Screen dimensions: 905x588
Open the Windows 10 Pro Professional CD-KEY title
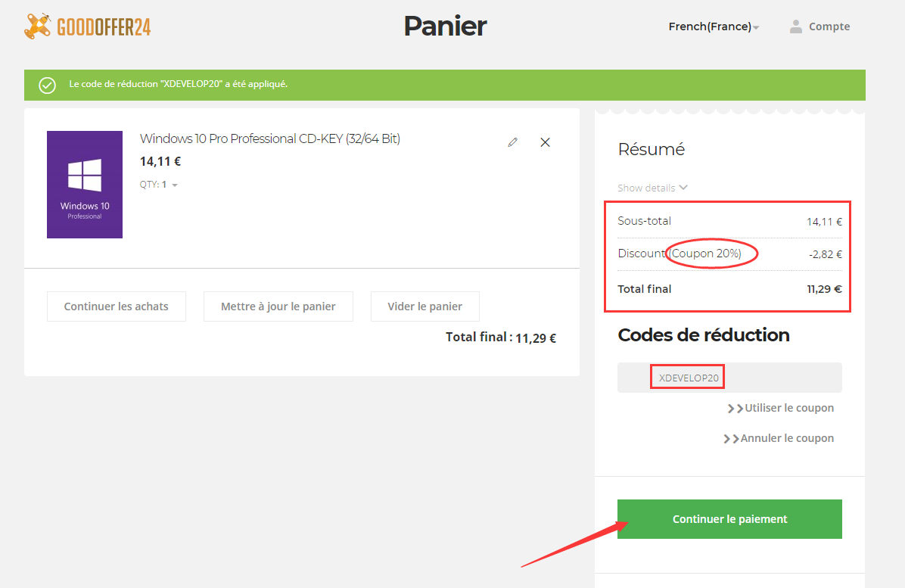[x=270, y=138]
